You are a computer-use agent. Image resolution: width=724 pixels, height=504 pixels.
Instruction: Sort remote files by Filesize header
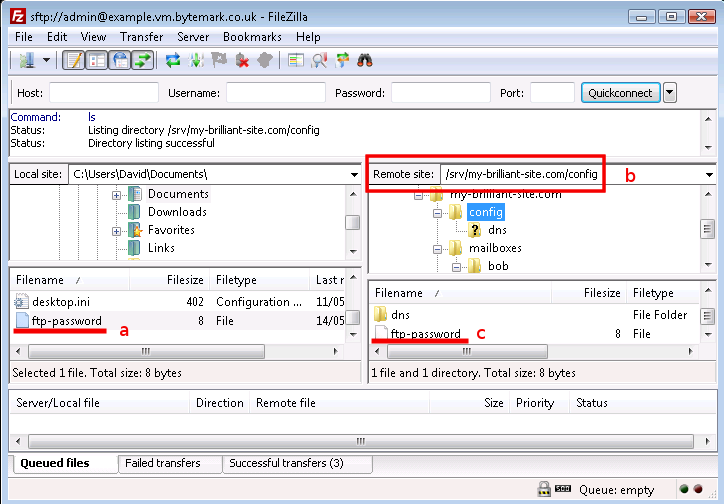click(x=589, y=293)
